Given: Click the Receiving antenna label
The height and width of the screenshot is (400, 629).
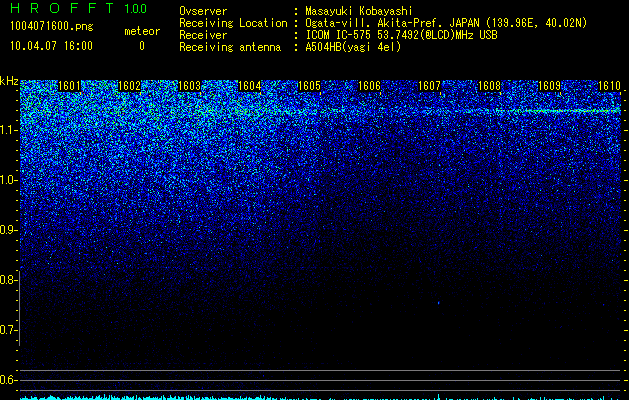Looking at the screenshot, I should [230, 47].
